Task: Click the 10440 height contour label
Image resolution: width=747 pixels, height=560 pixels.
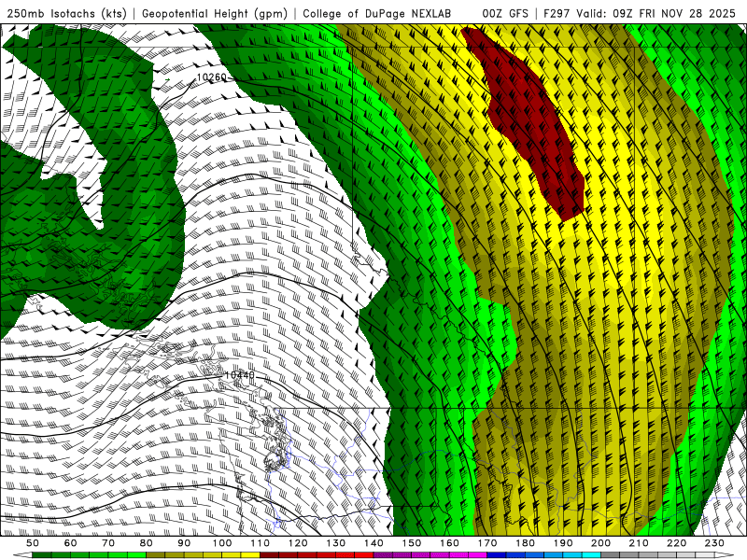Action: pos(240,375)
